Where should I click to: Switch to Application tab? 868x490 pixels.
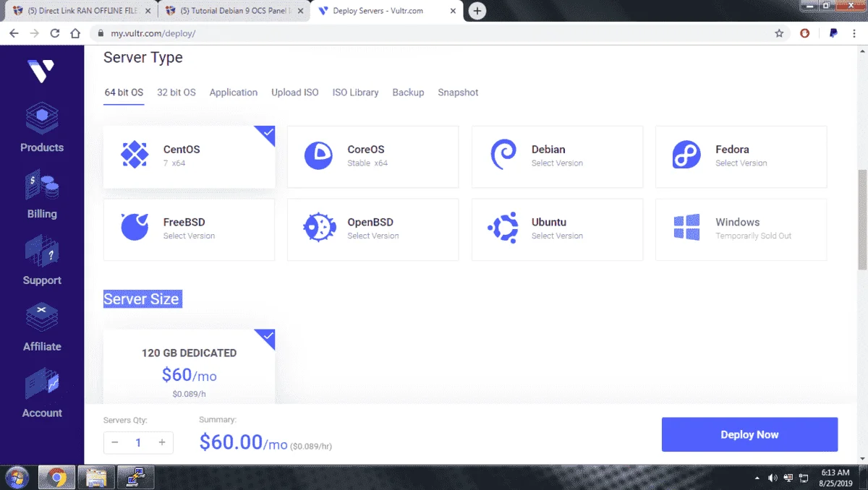pos(234,93)
